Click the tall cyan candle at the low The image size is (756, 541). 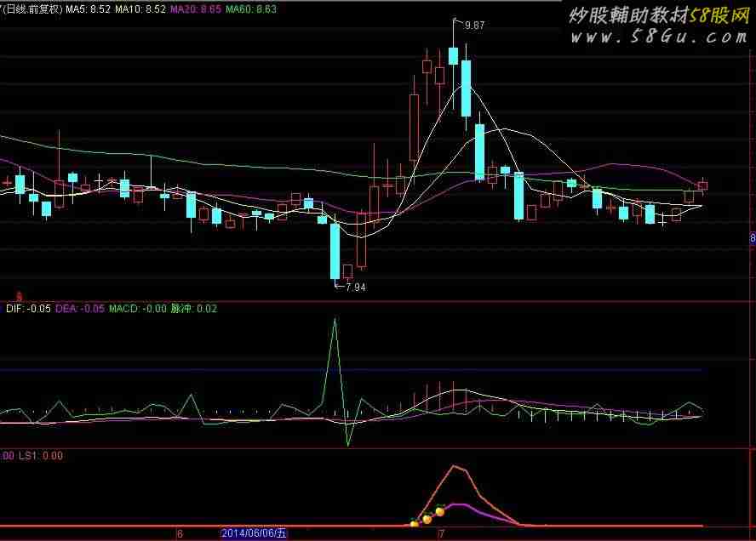click(x=335, y=250)
